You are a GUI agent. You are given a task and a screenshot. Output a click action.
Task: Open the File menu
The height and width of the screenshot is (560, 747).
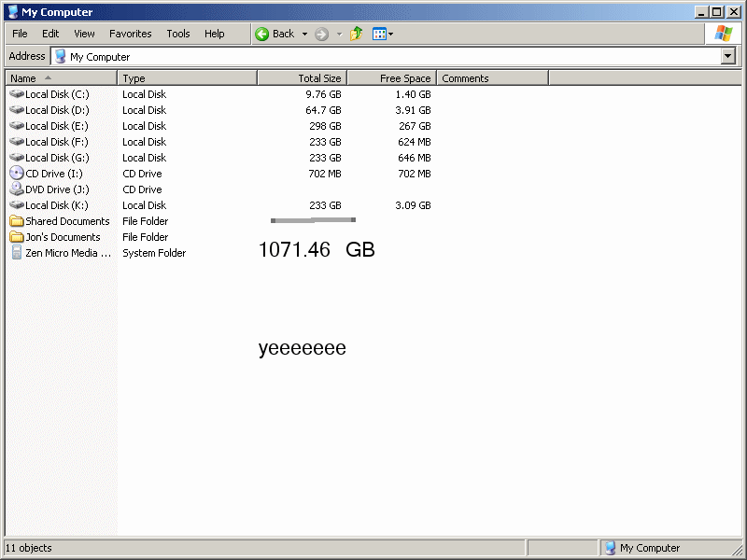click(20, 34)
